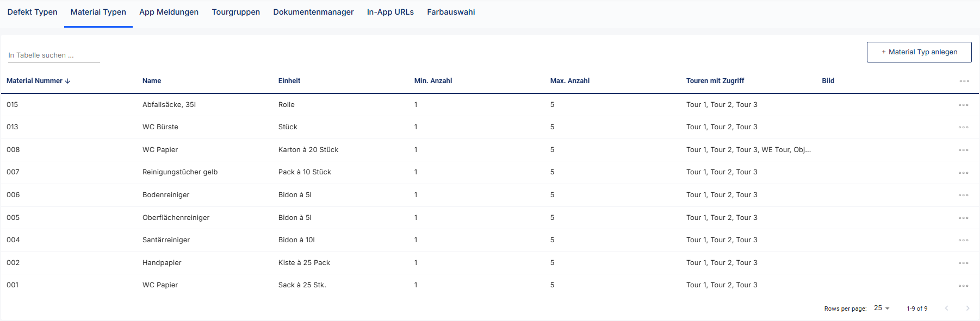
Task: Open three-dot menu for WC Bürste row
Action: [963, 127]
